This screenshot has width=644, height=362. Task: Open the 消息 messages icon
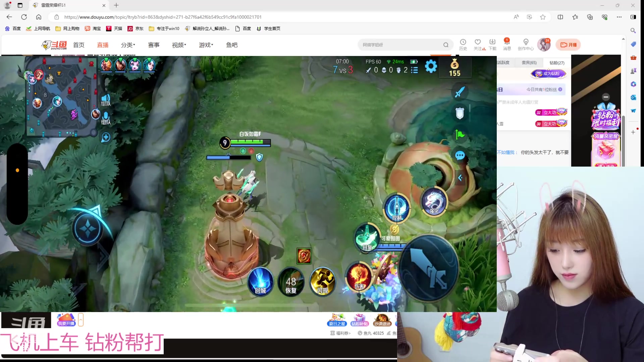pos(507,44)
